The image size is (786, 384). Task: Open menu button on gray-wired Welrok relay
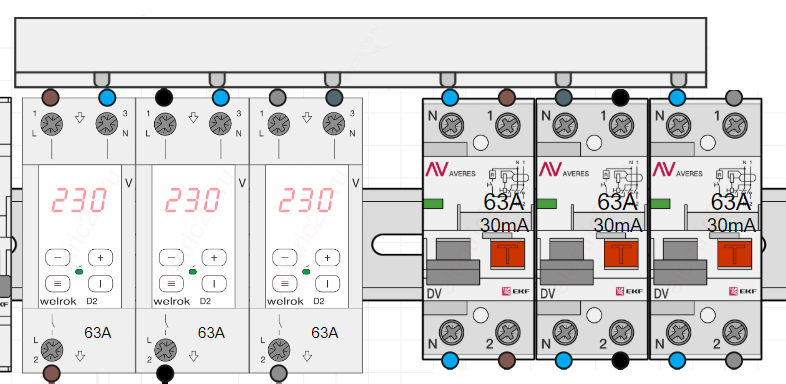[x=285, y=283]
